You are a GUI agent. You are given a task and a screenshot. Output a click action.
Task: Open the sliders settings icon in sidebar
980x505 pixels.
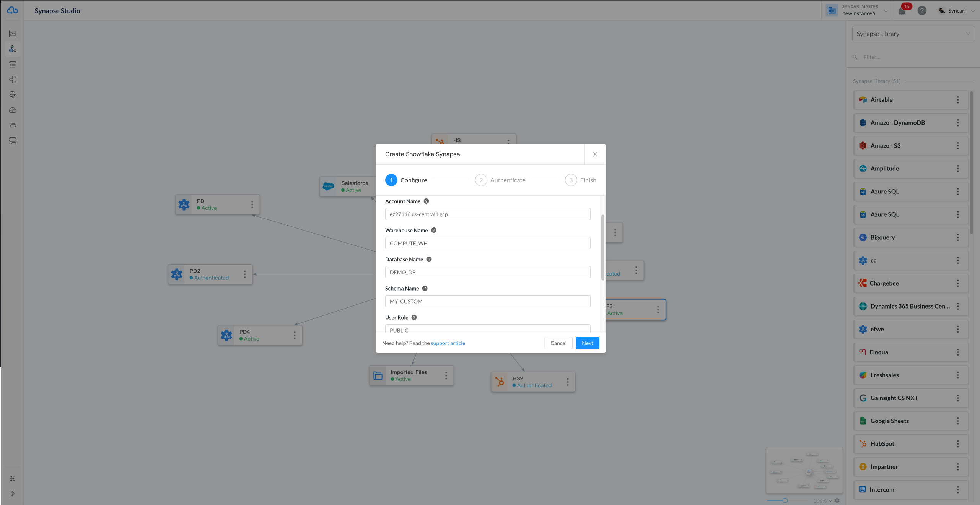(x=13, y=478)
